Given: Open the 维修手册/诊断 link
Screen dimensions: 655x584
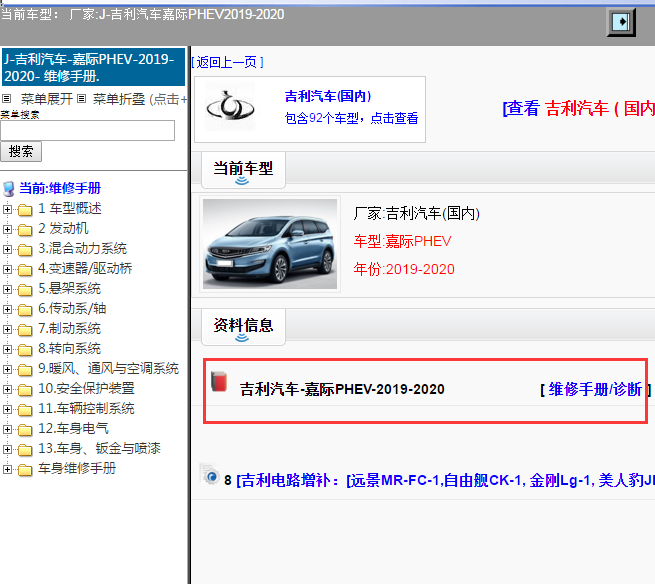Looking at the screenshot, I should (x=595, y=389).
